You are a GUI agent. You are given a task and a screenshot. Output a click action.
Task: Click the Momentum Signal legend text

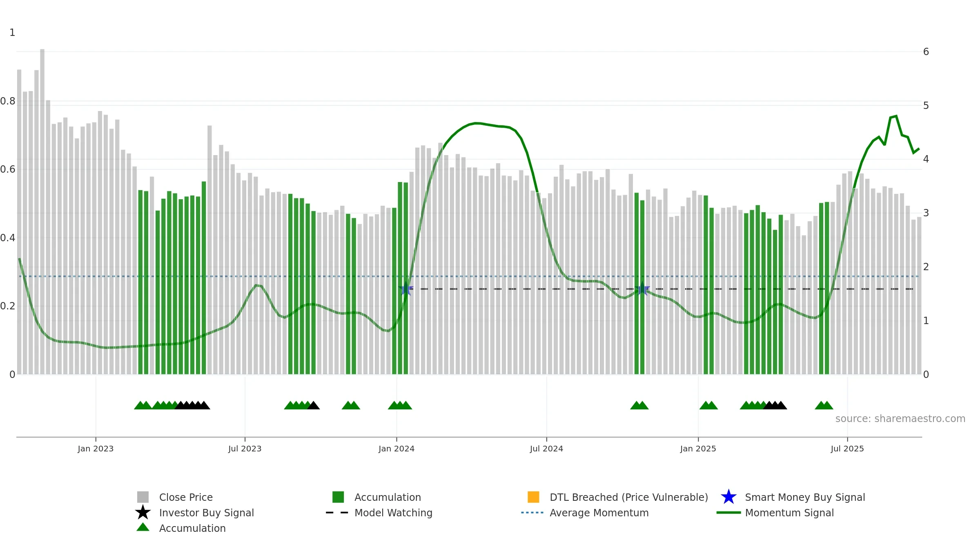pos(789,513)
